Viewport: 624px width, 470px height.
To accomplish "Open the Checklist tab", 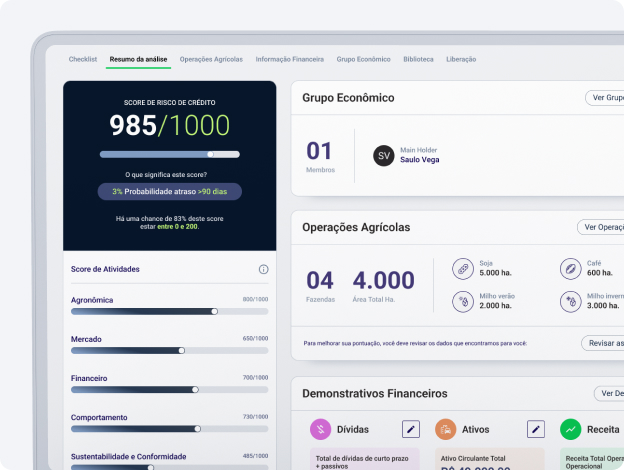I will pos(83,59).
